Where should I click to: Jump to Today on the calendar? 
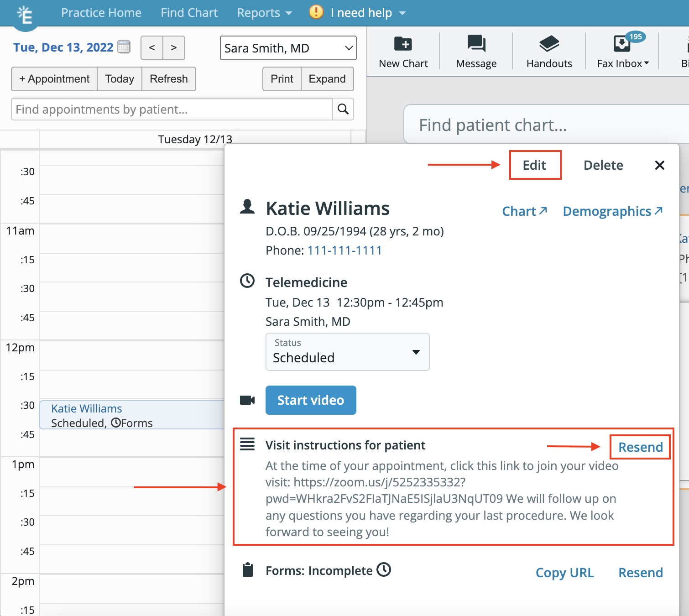[x=120, y=79]
